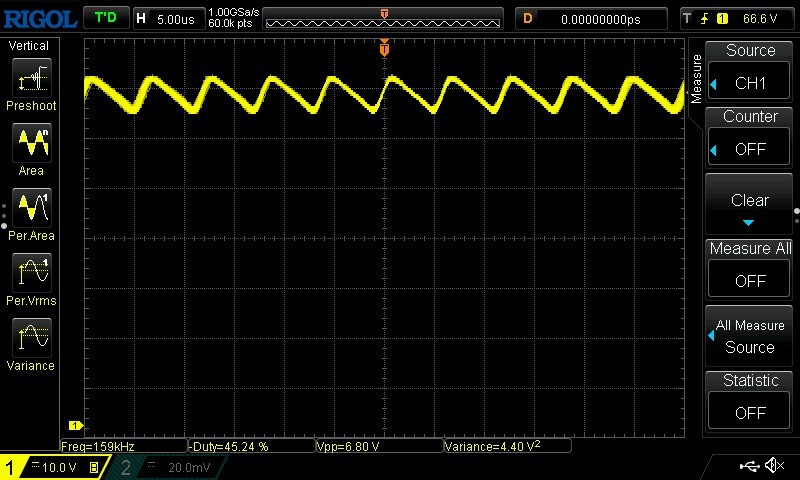
Task: Click the trigger source channel 1 badge
Action: tap(722, 19)
